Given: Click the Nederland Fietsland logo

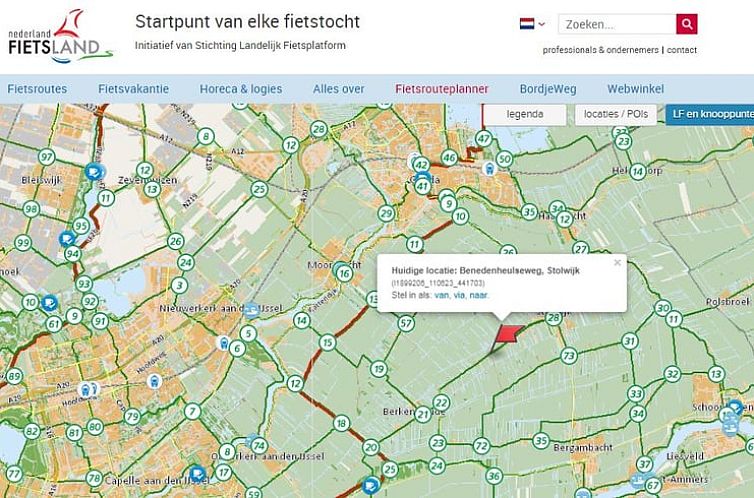Looking at the screenshot, I should point(59,36).
